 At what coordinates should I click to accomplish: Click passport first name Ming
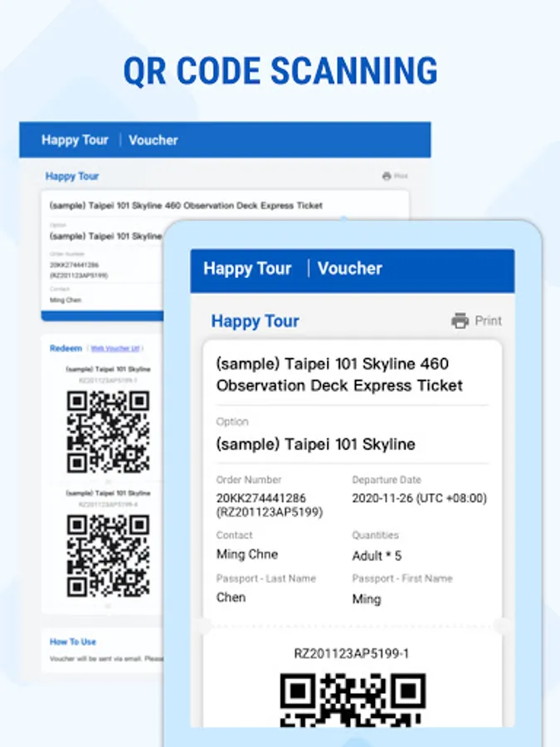(x=367, y=598)
